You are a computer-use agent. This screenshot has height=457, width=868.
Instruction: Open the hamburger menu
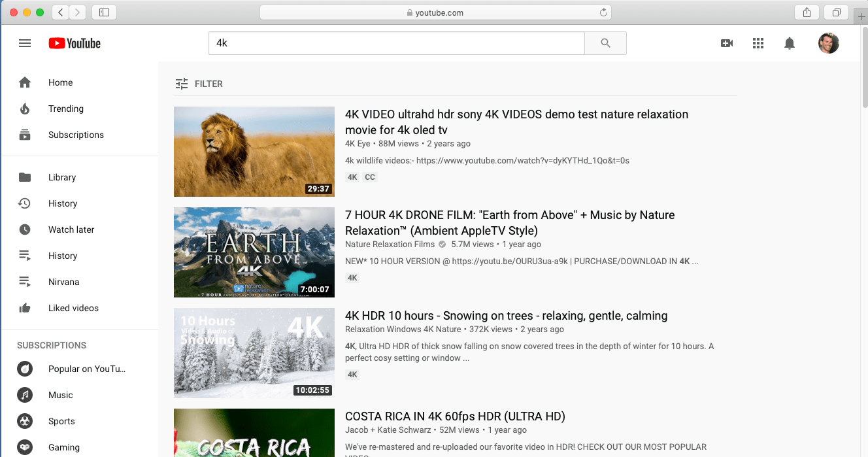point(25,43)
